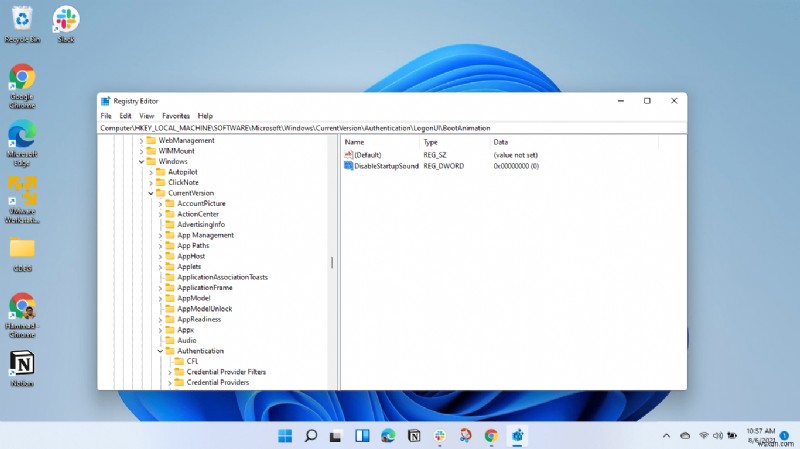Open the volume tray icon
Viewport: 800px width, 449px height.
pyautogui.click(x=717, y=436)
